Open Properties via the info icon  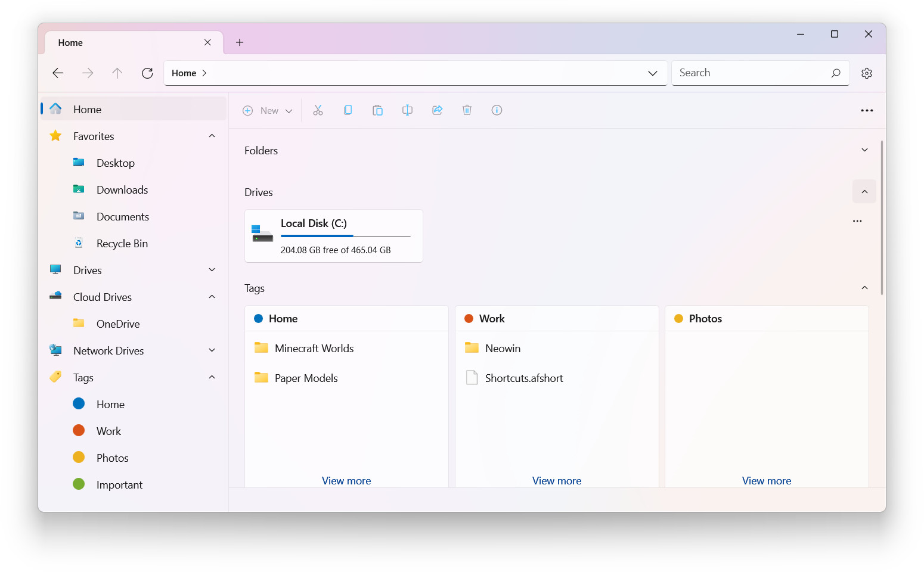coord(497,110)
